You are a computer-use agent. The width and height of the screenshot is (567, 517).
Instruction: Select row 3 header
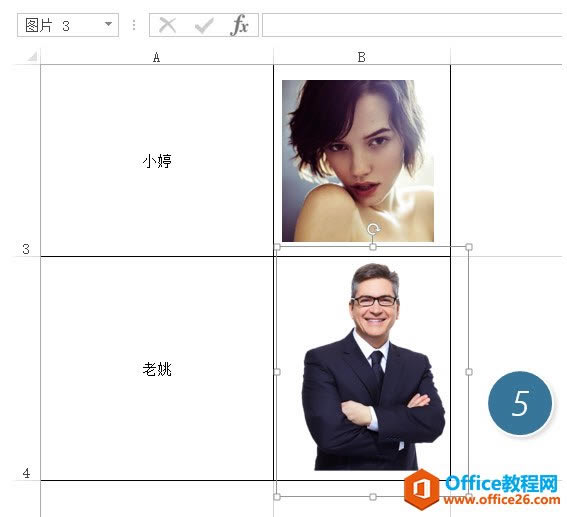point(26,161)
